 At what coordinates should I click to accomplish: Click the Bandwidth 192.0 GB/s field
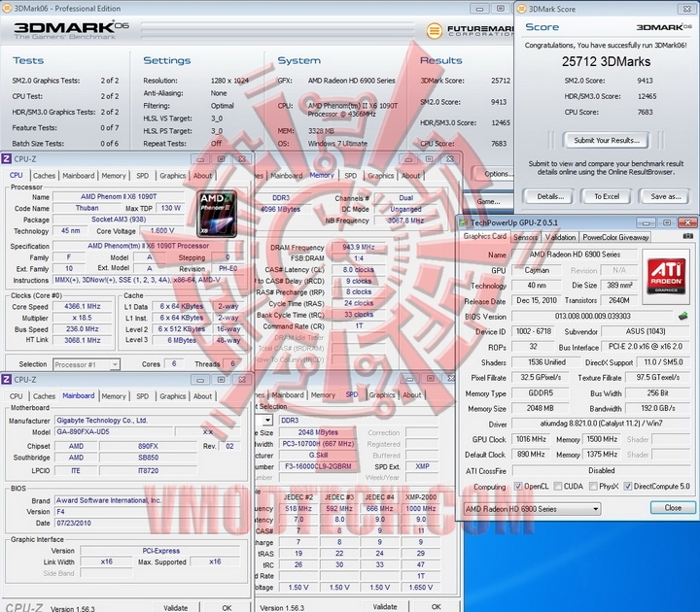(657, 409)
